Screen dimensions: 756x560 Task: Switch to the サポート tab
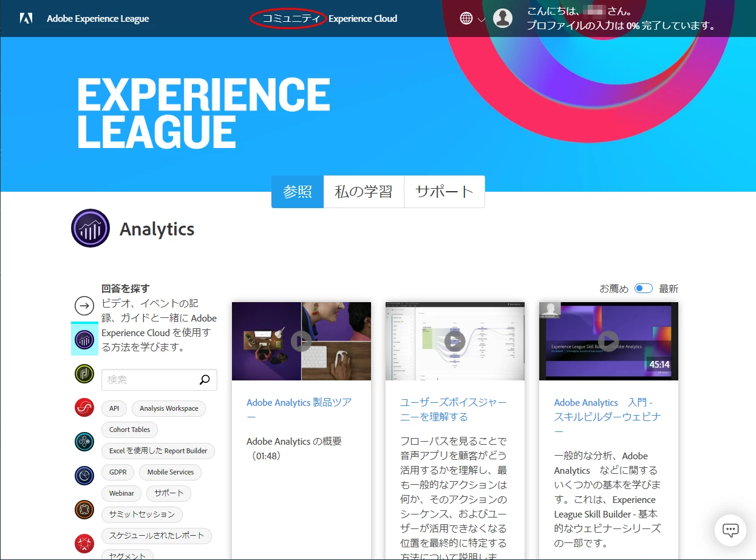point(444,192)
